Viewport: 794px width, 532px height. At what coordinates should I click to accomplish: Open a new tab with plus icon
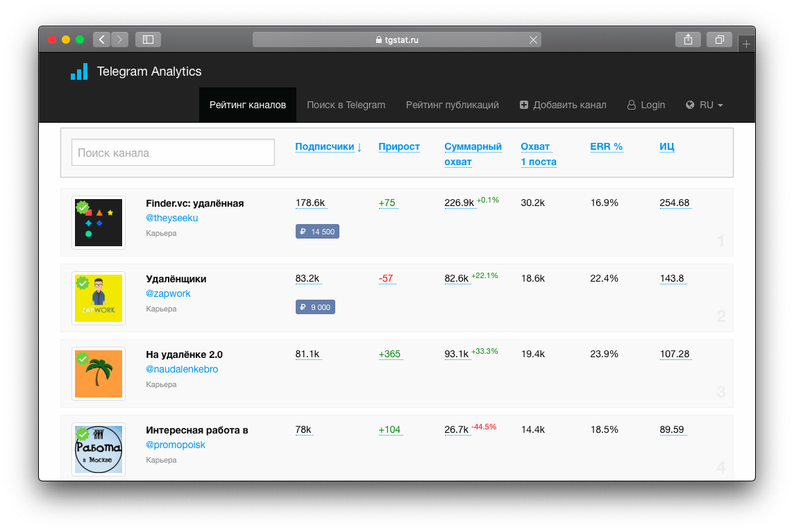tap(747, 44)
